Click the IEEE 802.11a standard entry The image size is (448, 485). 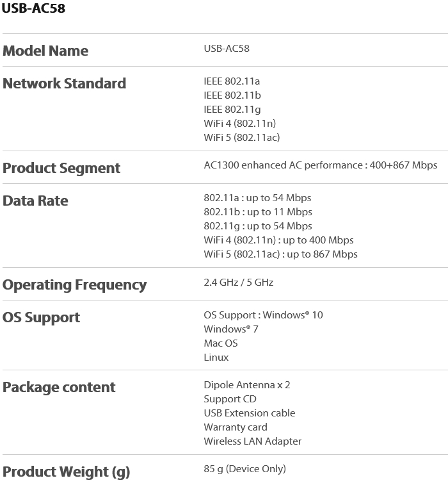232,81
